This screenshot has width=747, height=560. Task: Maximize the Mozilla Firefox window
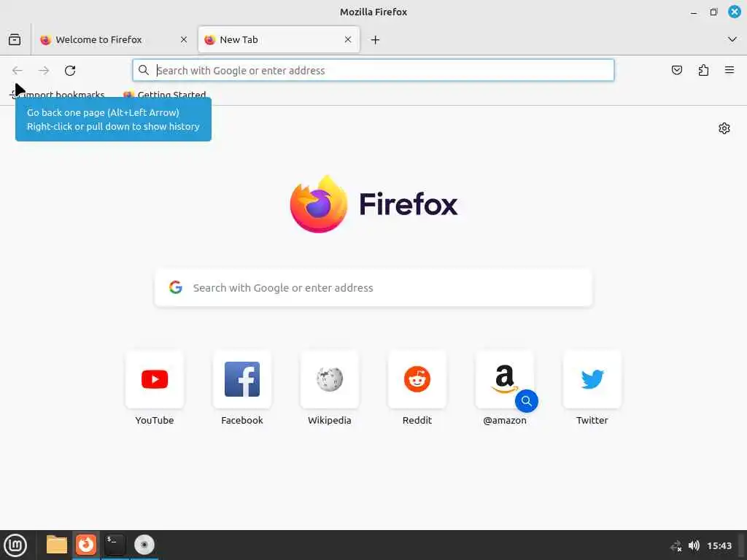tap(713, 12)
